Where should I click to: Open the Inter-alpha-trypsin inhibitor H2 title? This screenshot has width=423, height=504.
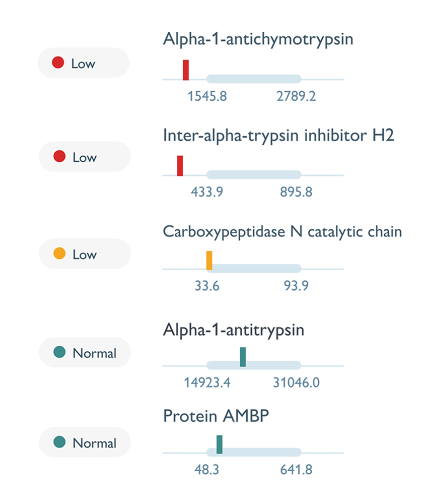[x=278, y=135]
